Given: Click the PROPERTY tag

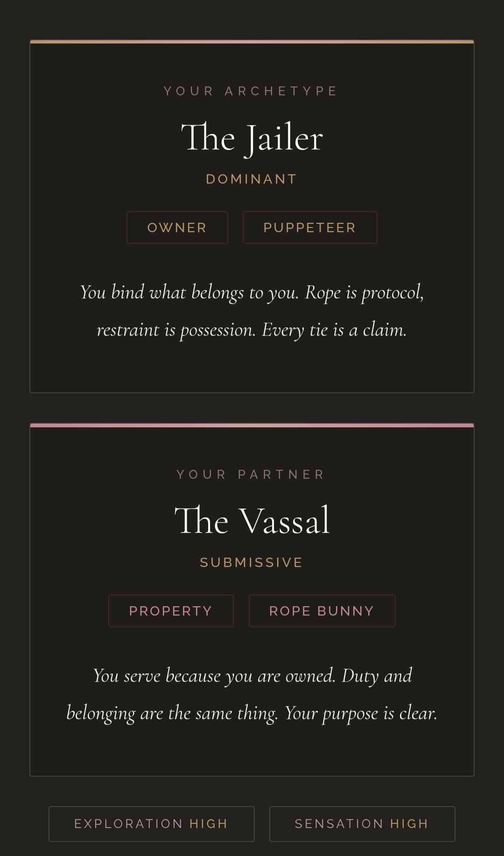Looking at the screenshot, I should (171, 611).
